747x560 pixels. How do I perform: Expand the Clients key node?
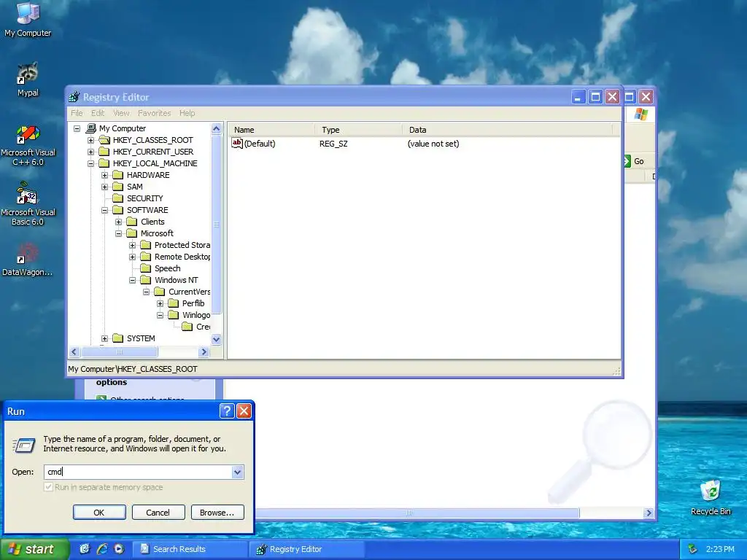[x=119, y=222]
